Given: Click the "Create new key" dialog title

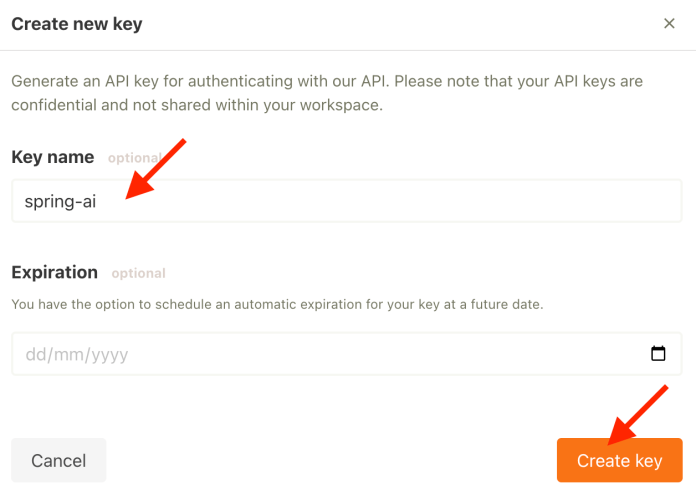Looking at the screenshot, I should click(x=77, y=23).
